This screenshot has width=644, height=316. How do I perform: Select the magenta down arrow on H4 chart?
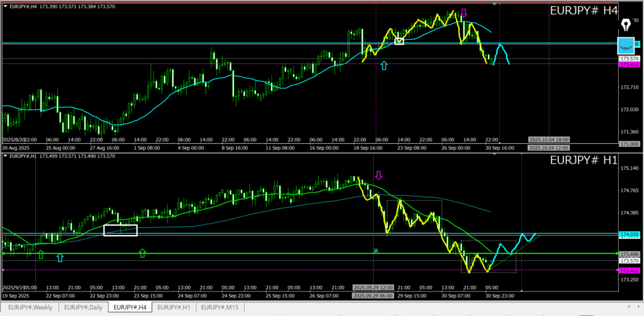[464, 13]
